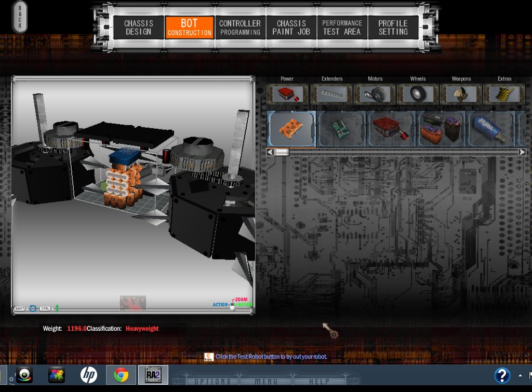Select the orange battery pack component
Image resolution: width=532 pixels, height=392 pixels.
pos(291,129)
